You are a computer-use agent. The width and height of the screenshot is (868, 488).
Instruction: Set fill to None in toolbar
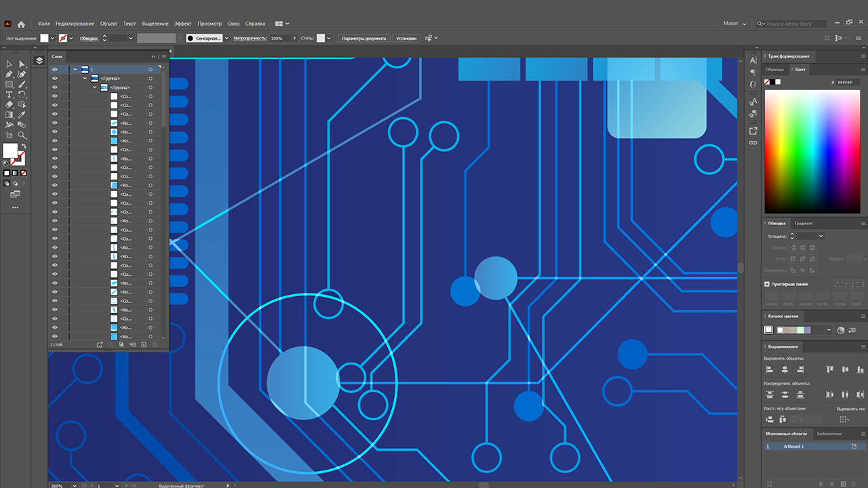tap(23, 173)
